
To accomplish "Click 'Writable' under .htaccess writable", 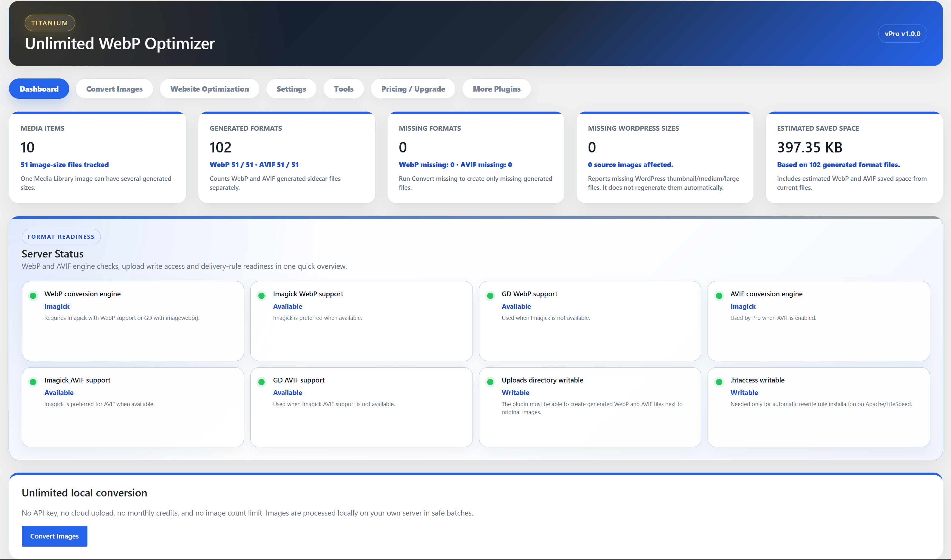I will (744, 392).
